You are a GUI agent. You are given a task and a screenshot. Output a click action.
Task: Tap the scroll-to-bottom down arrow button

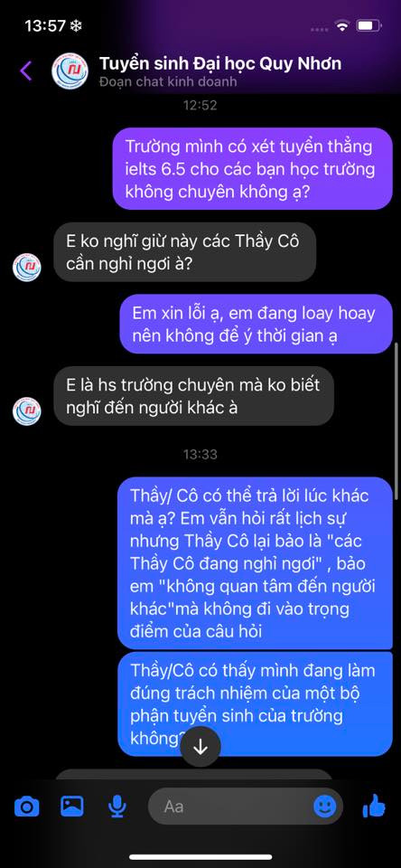200,747
